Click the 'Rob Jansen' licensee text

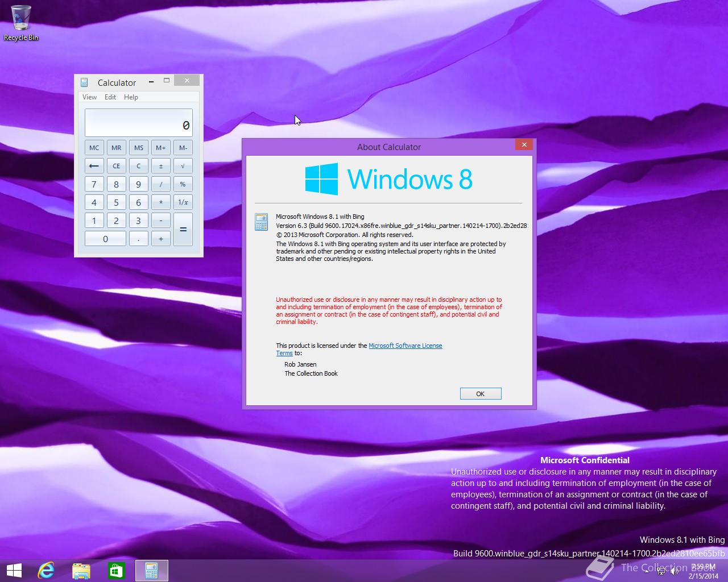tap(300, 364)
